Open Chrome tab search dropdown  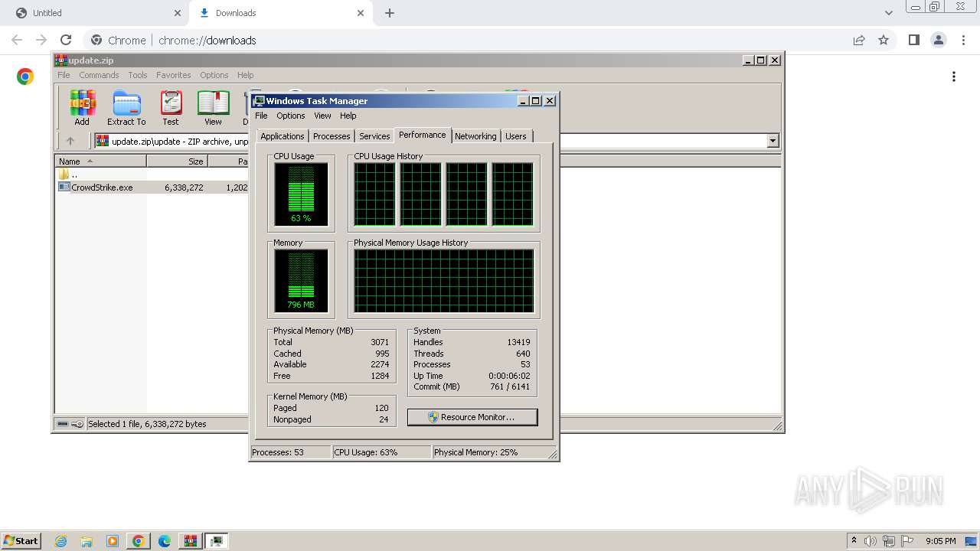[x=888, y=13]
